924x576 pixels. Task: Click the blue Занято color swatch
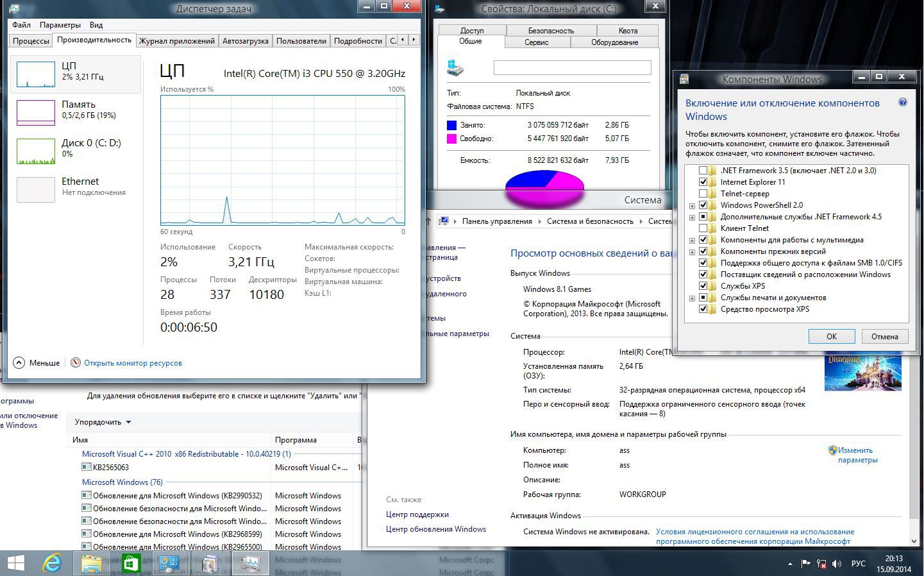point(451,125)
